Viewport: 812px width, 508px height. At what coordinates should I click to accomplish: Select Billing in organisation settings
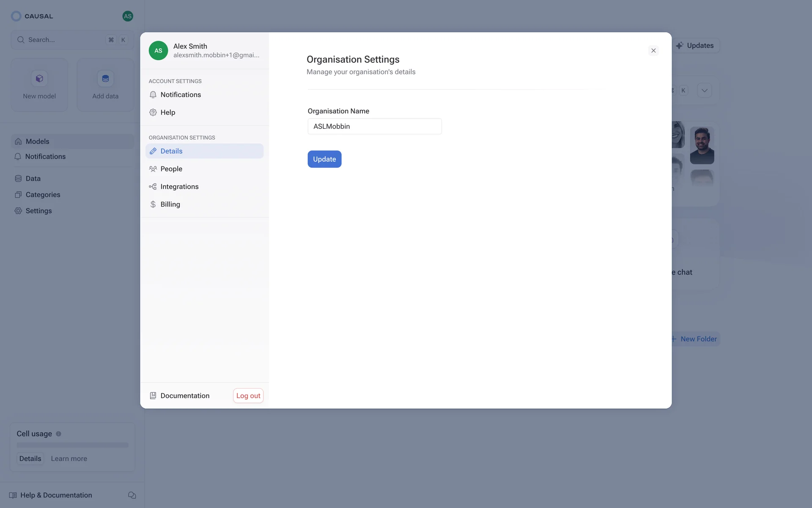(x=170, y=204)
